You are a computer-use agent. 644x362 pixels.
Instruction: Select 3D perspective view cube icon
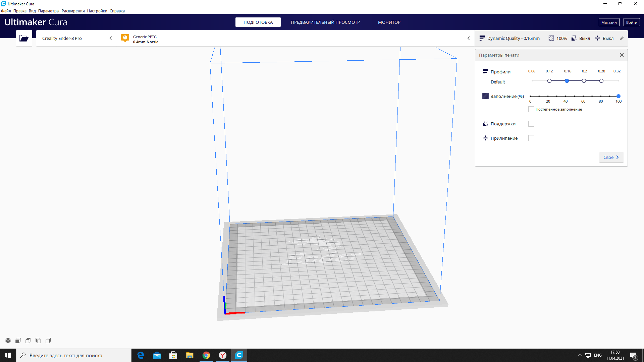click(x=8, y=341)
